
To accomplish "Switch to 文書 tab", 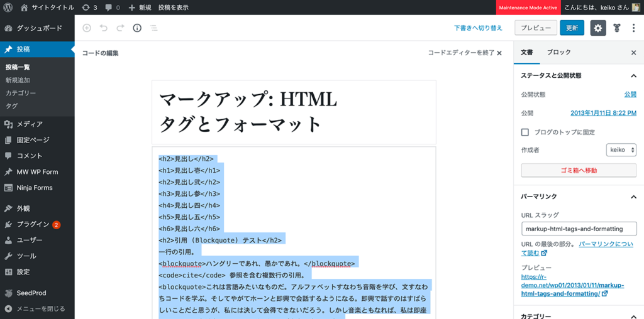I will pos(527,53).
